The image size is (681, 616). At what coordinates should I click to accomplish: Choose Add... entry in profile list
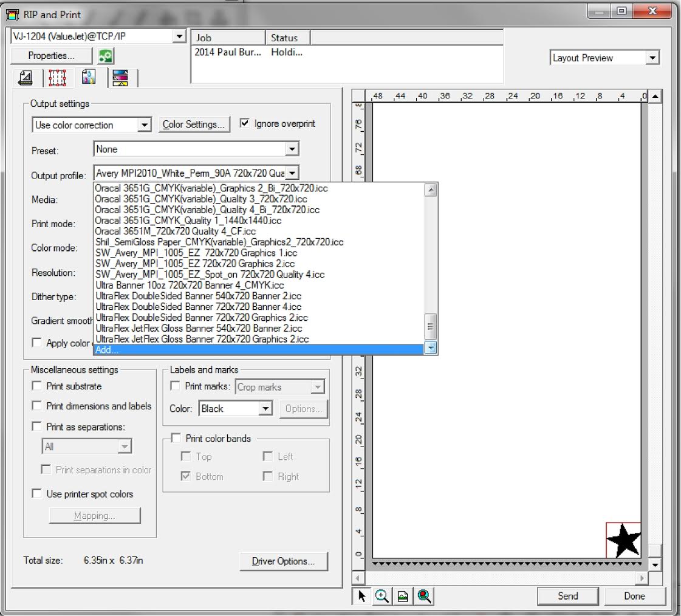258,350
